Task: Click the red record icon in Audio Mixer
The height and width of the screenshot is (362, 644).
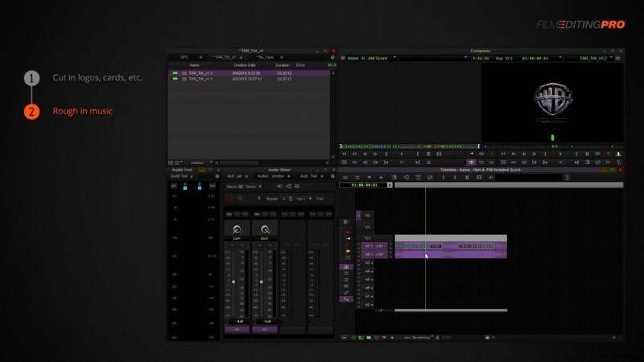Action: [x=229, y=199]
